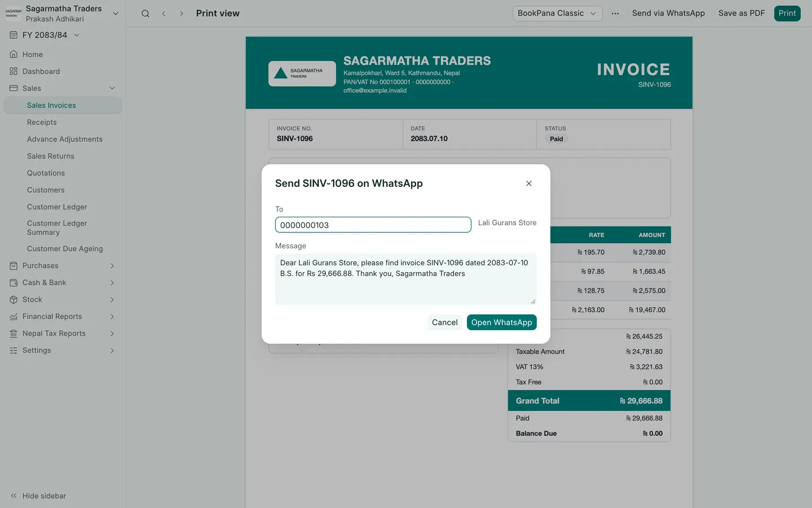Image resolution: width=812 pixels, height=508 pixels.
Task: Go back with the left chevron
Action: tap(164, 14)
